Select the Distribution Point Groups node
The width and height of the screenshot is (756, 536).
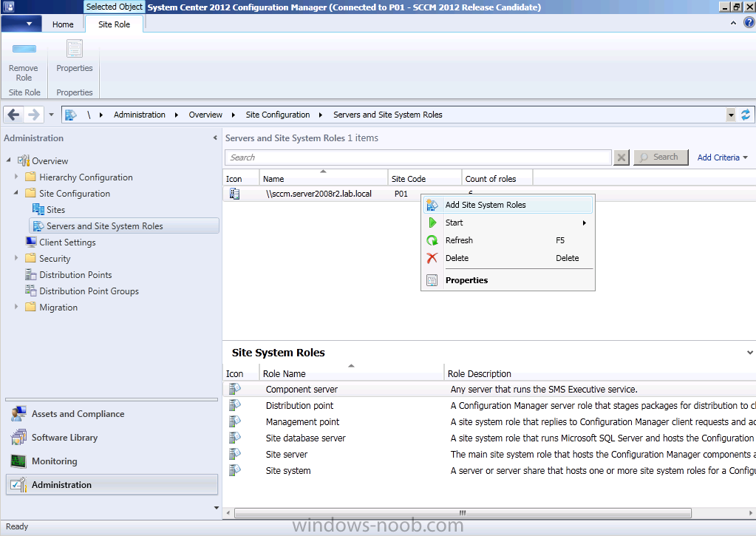(x=89, y=291)
